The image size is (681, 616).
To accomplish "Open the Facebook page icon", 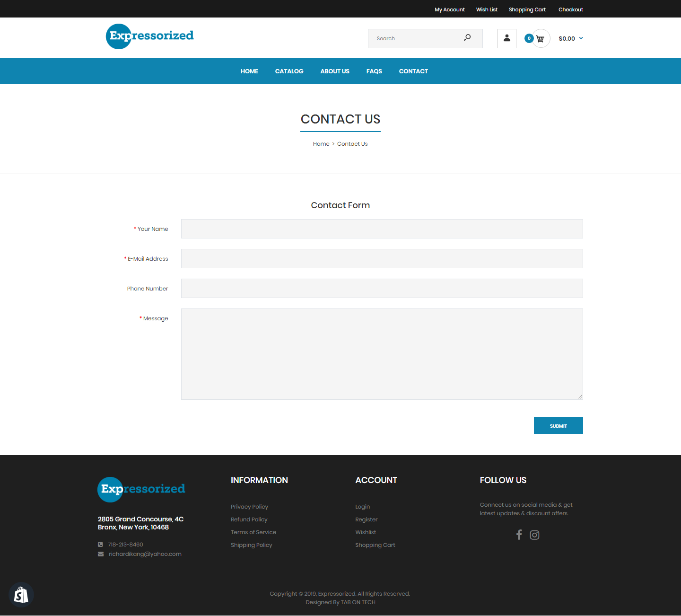I will coord(519,535).
